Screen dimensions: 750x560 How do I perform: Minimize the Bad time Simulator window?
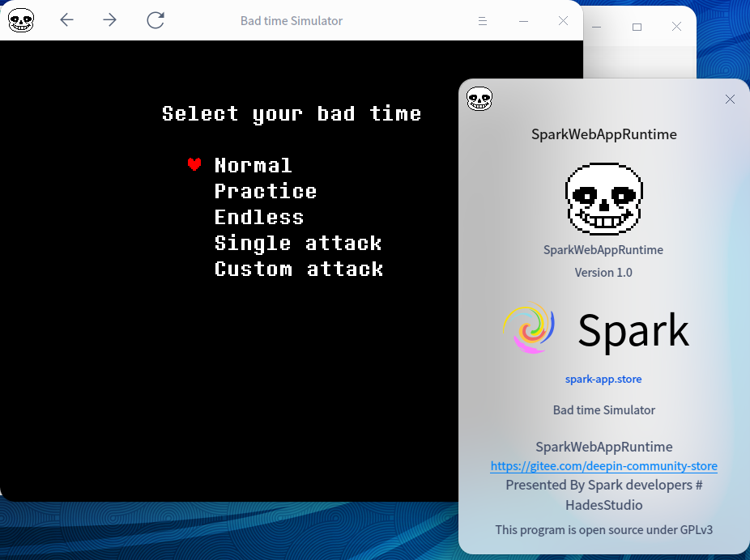coord(523,21)
